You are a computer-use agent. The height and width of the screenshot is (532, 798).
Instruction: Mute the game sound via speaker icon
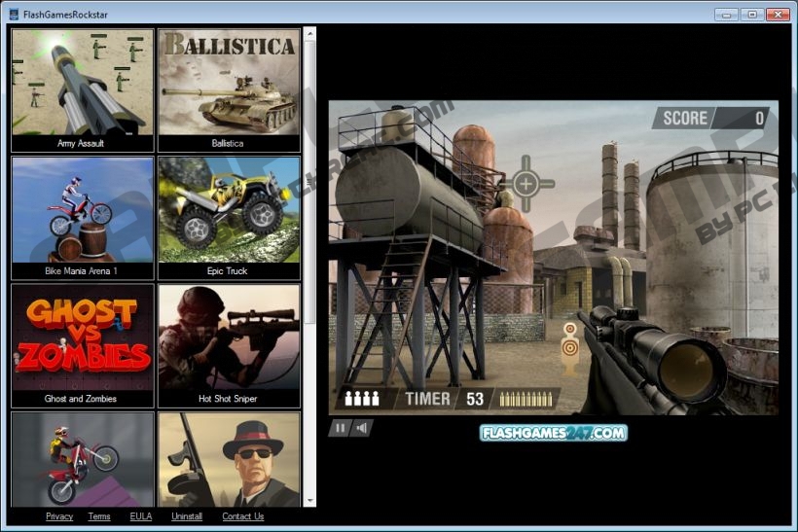click(x=361, y=427)
